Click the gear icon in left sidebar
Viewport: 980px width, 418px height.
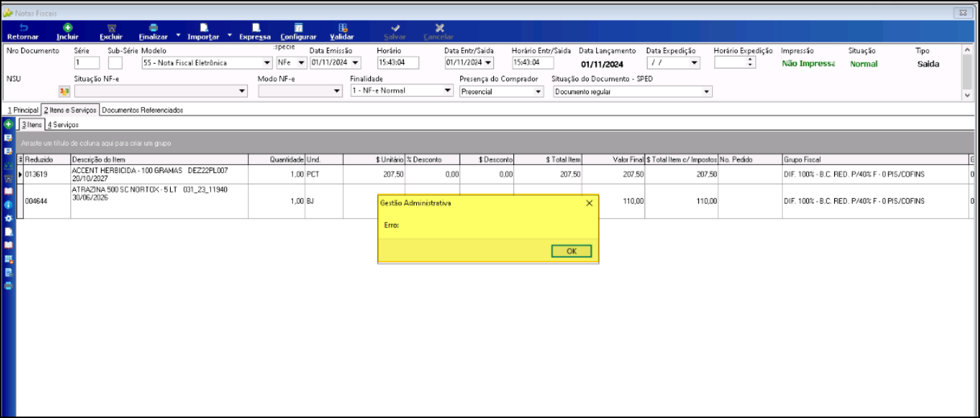pyautogui.click(x=9, y=218)
